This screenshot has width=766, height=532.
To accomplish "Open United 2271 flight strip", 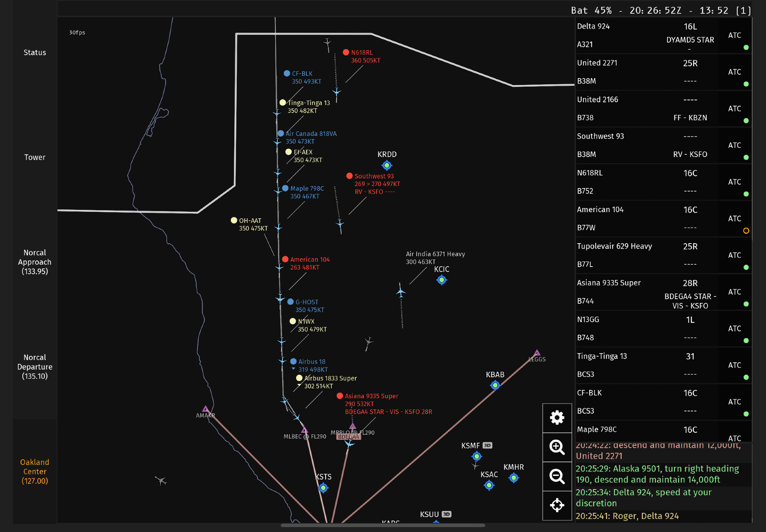I will (x=663, y=72).
